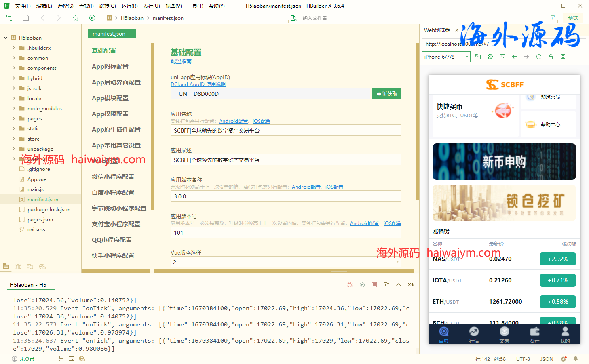The width and height of the screenshot is (589, 364).
Task: Run the project with the green play icon
Action: coord(92,18)
